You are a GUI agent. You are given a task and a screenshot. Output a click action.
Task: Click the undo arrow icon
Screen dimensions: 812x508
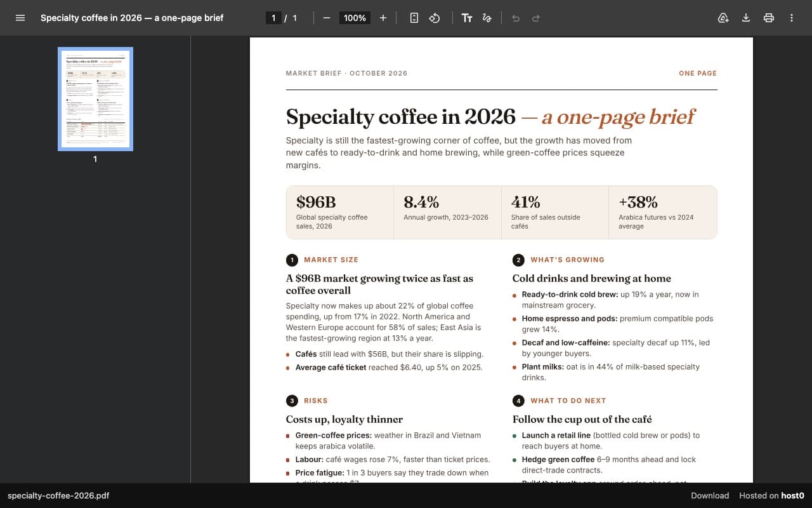516,18
